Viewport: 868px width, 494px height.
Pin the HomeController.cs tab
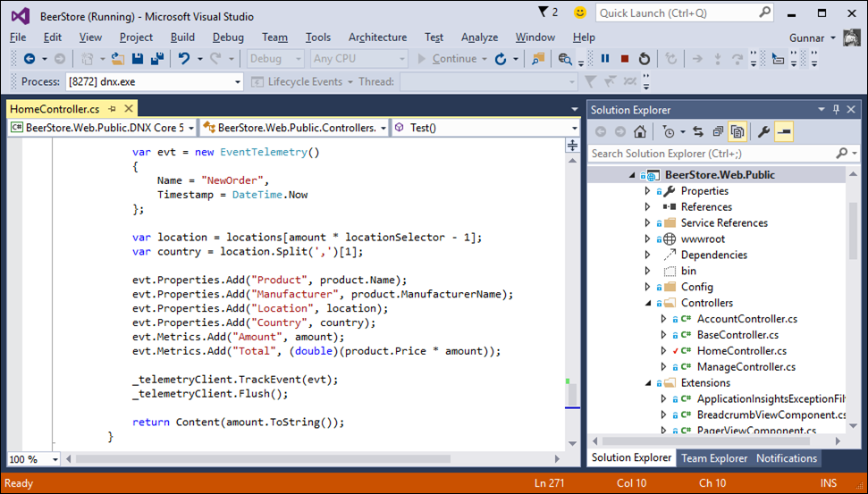click(x=113, y=109)
